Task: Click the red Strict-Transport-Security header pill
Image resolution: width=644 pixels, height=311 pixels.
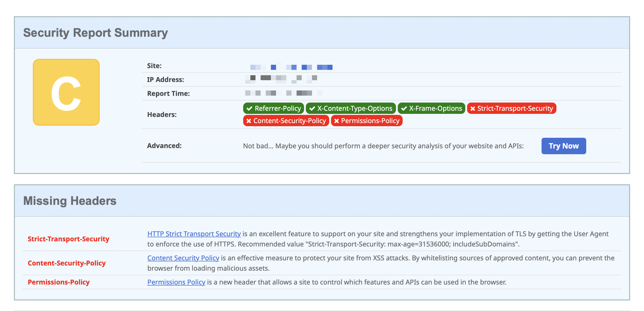Action: point(512,108)
